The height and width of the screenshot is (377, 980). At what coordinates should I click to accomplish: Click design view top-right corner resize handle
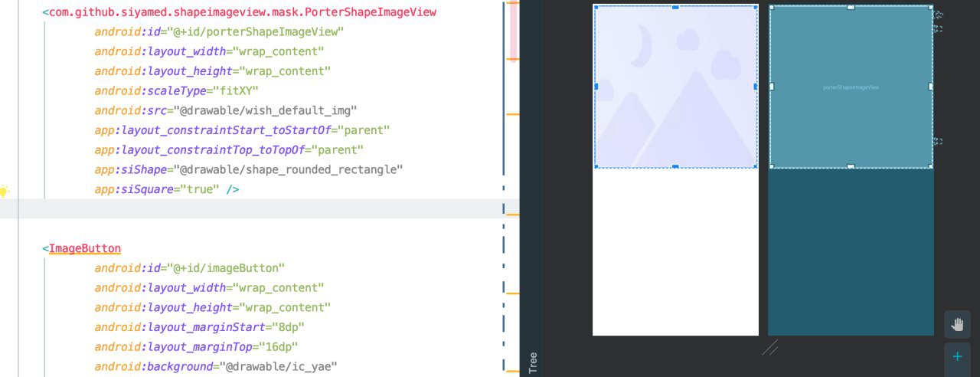click(756, 7)
